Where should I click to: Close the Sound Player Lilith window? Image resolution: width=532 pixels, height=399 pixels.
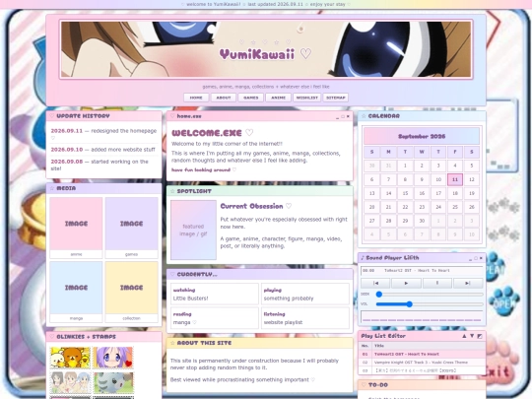click(x=481, y=258)
